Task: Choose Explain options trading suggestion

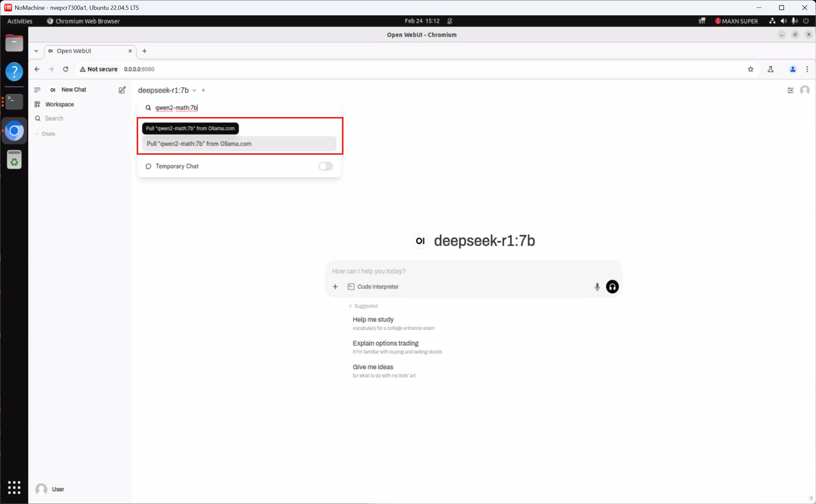Action: click(385, 343)
